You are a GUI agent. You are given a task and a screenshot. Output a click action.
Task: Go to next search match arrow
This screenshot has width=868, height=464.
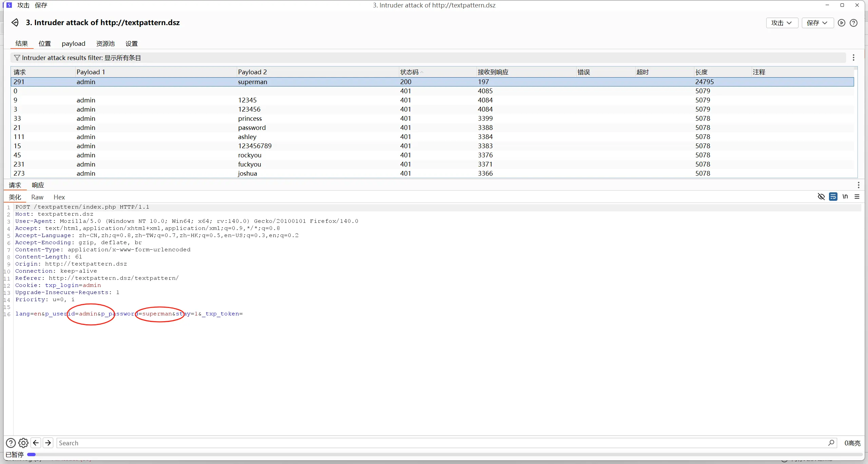[48, 443]
